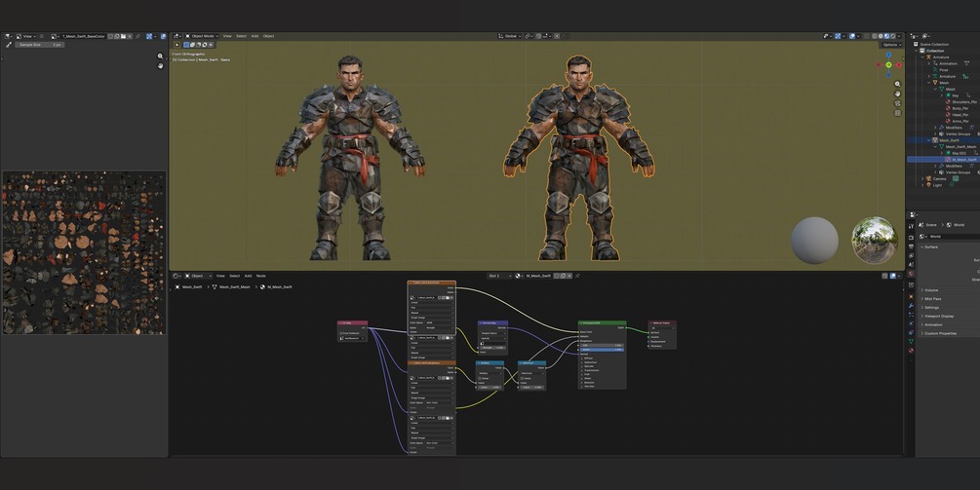Switch to wireframe viewport shading
Viewport: 980px width, 490px height.
(x=875, y=36)
